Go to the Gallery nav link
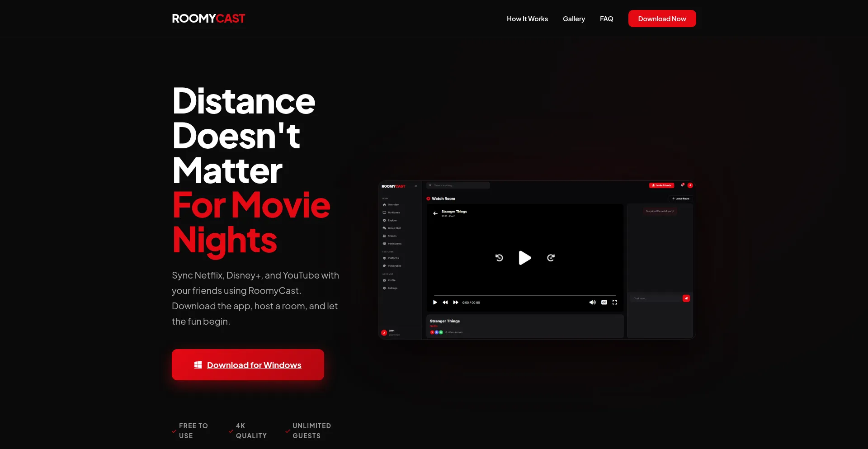Image resolution: width=868 pixels, height=449 pixels. coord(574,19)
